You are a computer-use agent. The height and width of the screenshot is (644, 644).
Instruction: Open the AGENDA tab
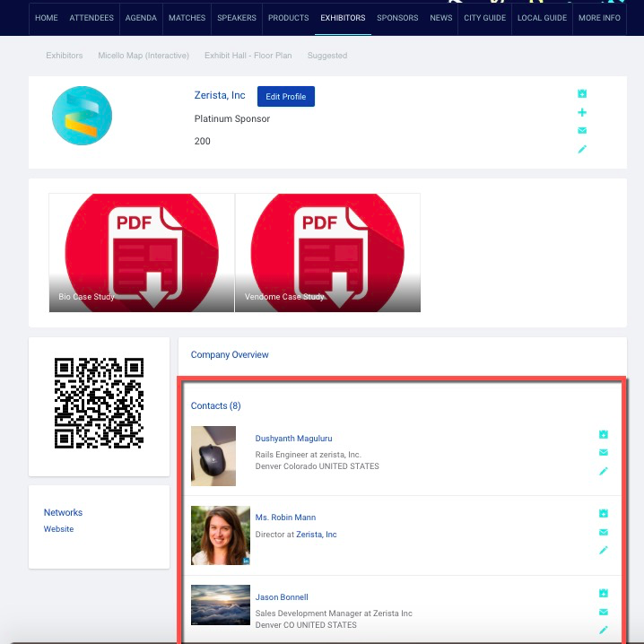coord(141,18)
